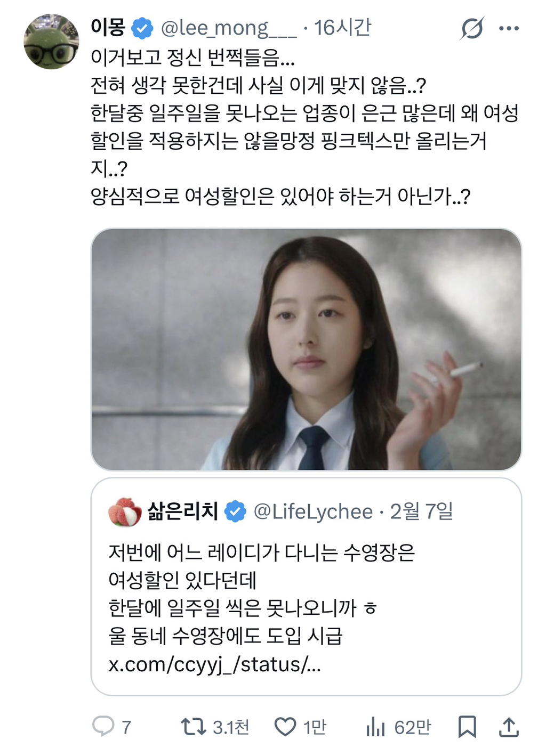This screenshot has width=546, height=756.
Task: Like the tweet with heart icon
Action: coord(285,727)
